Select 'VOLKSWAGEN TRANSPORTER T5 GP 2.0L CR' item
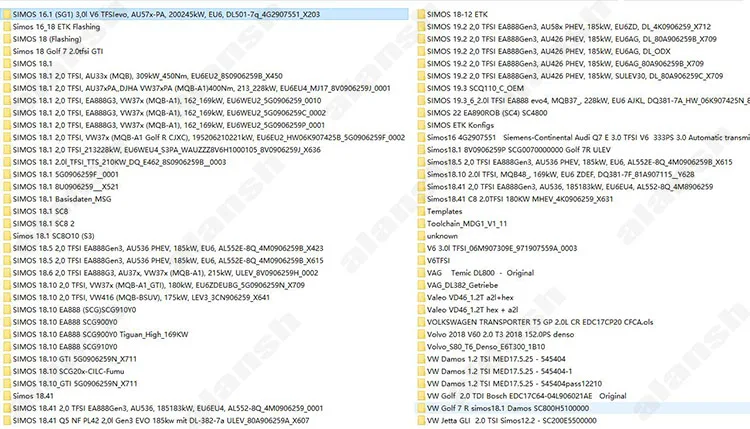The height and width of the screenshot is (429, 750). (x=540, y=322)
